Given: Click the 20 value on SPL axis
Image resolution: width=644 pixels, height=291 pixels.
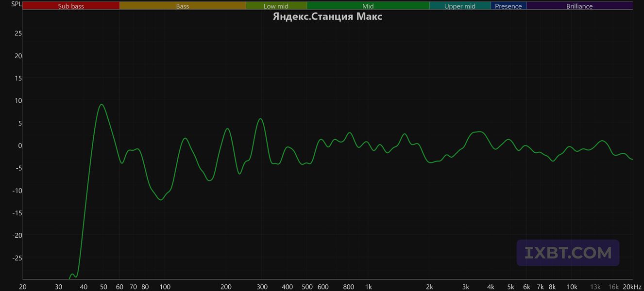Looking at the screenshot, I should (x=18, y=56).
